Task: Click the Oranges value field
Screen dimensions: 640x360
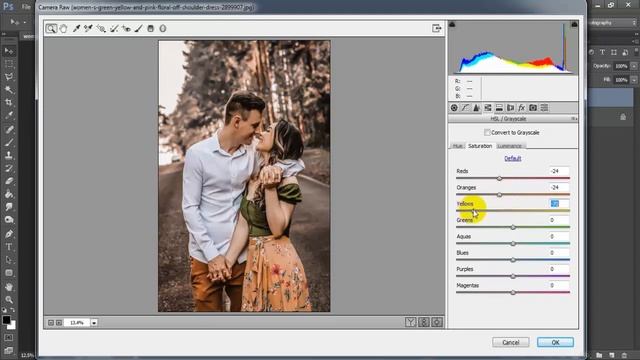Action: click(559, 187)
